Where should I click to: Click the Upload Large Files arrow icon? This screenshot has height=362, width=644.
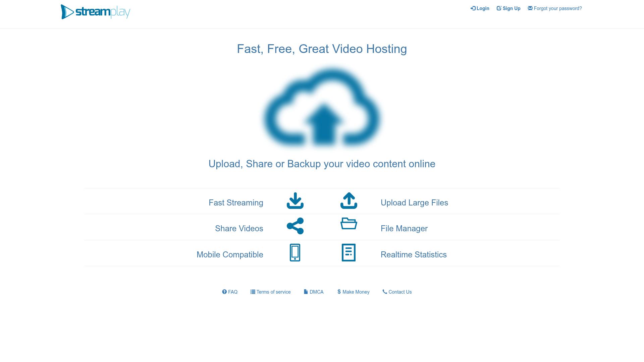(x=348, y=200)
